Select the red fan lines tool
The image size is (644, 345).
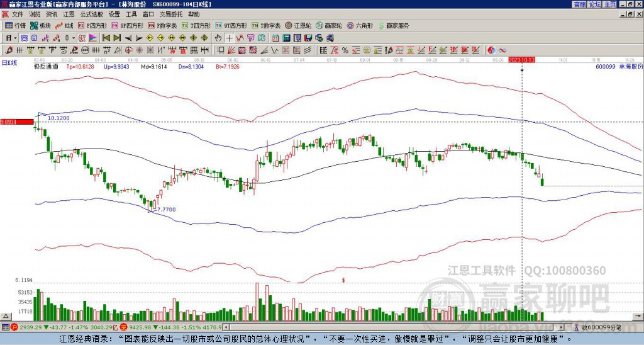pos(231,50)
